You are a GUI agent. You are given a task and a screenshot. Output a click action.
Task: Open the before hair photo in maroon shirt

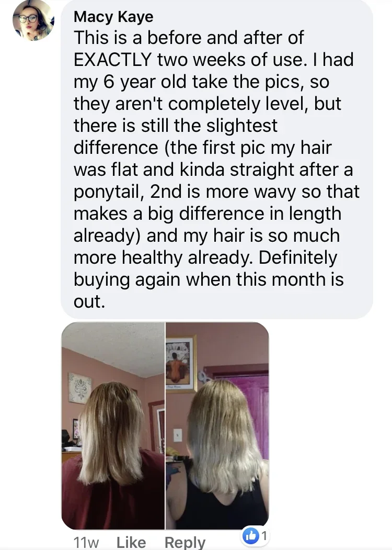pyautogui.click(x=113, y=426)
